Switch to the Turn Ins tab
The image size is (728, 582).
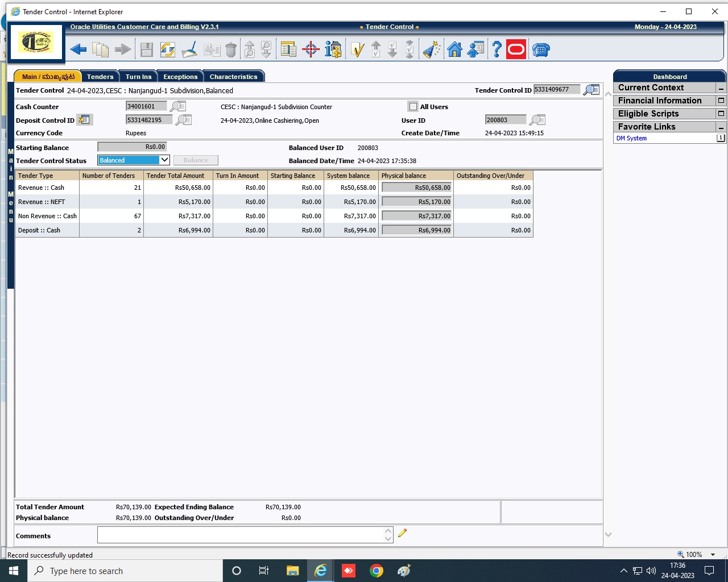point(138,77)
